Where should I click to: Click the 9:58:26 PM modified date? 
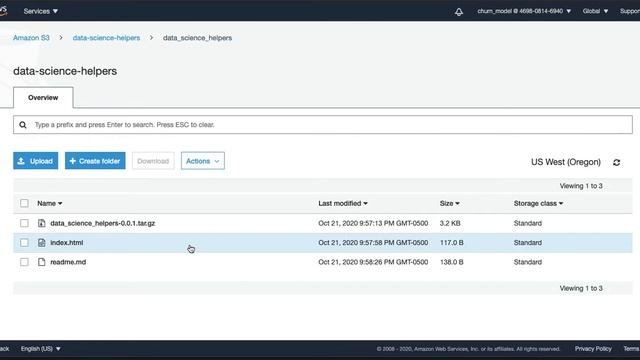[373, 262]
